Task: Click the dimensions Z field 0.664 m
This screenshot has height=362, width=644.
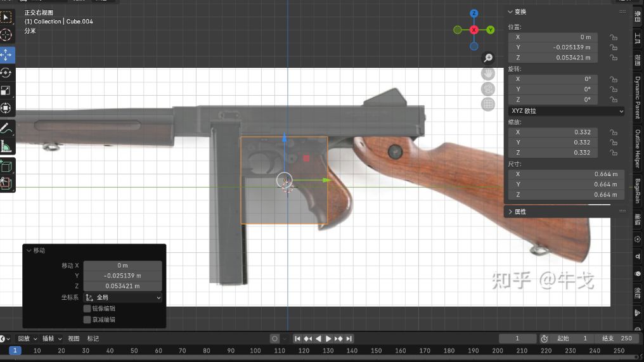Action: 567,195
